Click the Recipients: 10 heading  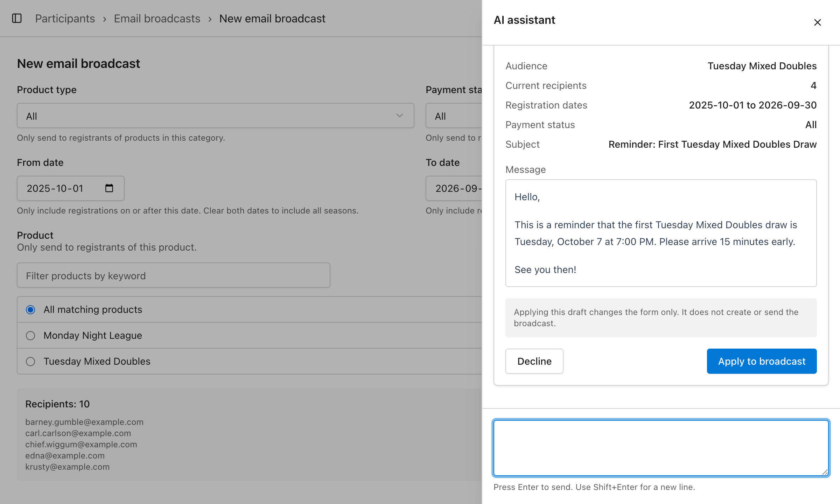[57, 404]
